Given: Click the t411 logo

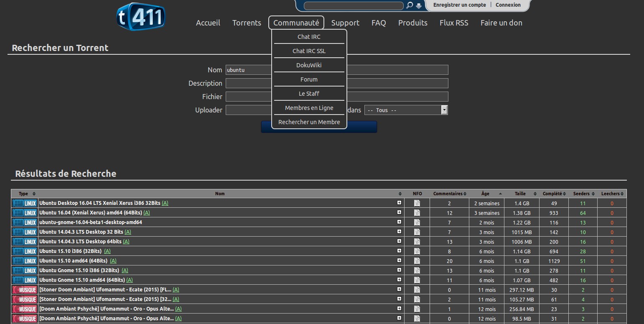Looking at the screenshot, I should pyautogui.click(x=141, y=17).
